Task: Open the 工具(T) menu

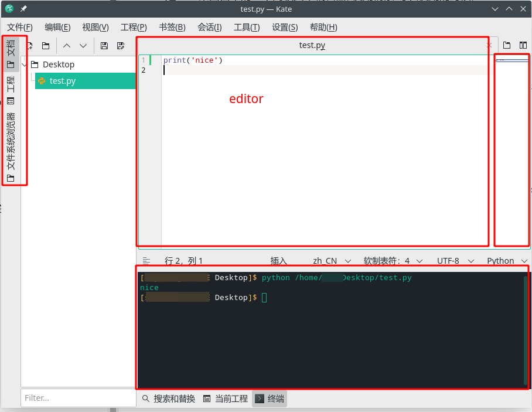Action: pyautogui.click(x=247, y=27)
